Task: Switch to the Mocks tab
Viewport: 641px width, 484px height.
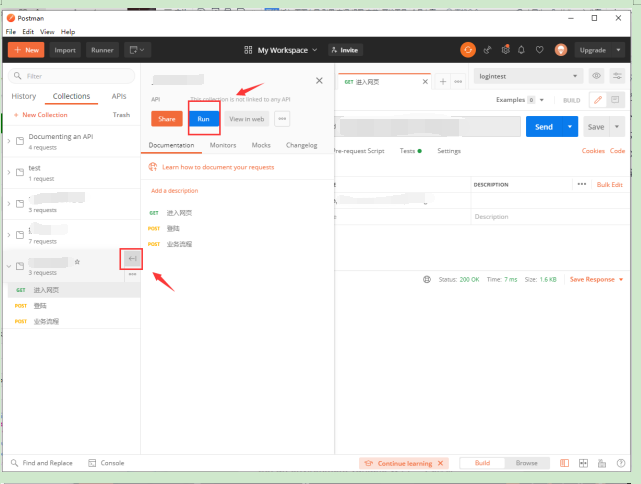Action: (x=261, y=145)
